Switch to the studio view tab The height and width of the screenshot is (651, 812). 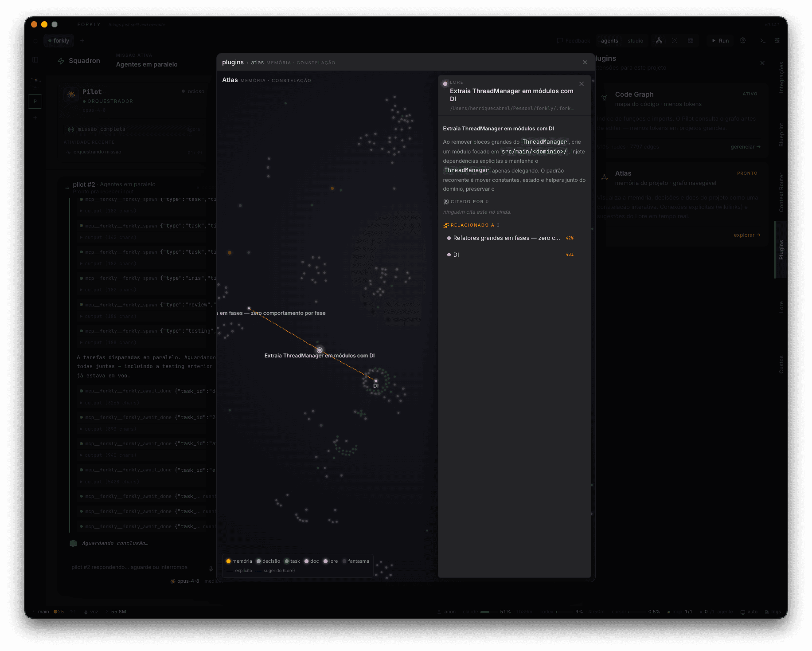[x=635, y=41]
